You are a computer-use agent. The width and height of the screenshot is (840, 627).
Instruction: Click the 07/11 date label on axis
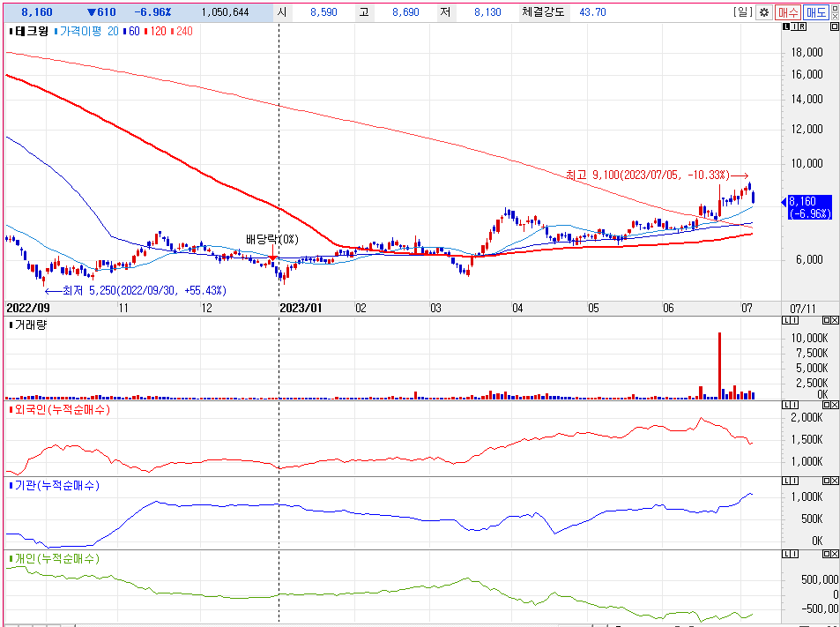pyautogui.click(x=802, y=309)
